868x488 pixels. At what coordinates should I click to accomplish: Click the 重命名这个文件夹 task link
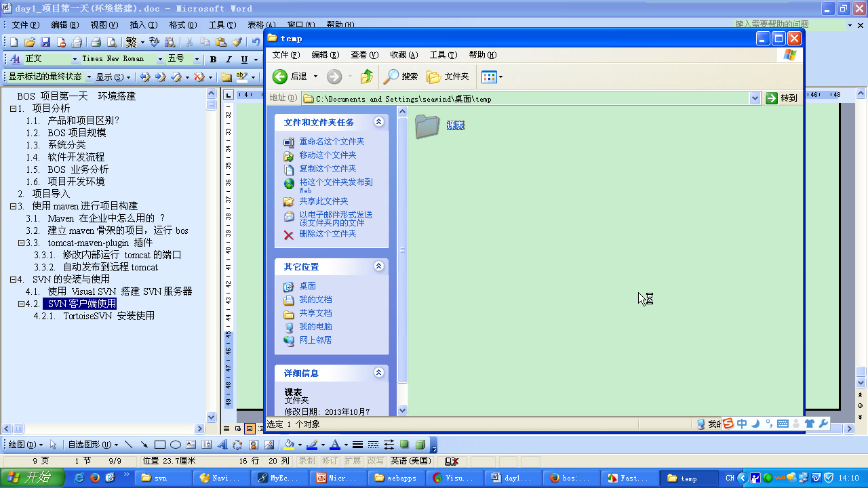pyautogui.click(x=332, y=142)
